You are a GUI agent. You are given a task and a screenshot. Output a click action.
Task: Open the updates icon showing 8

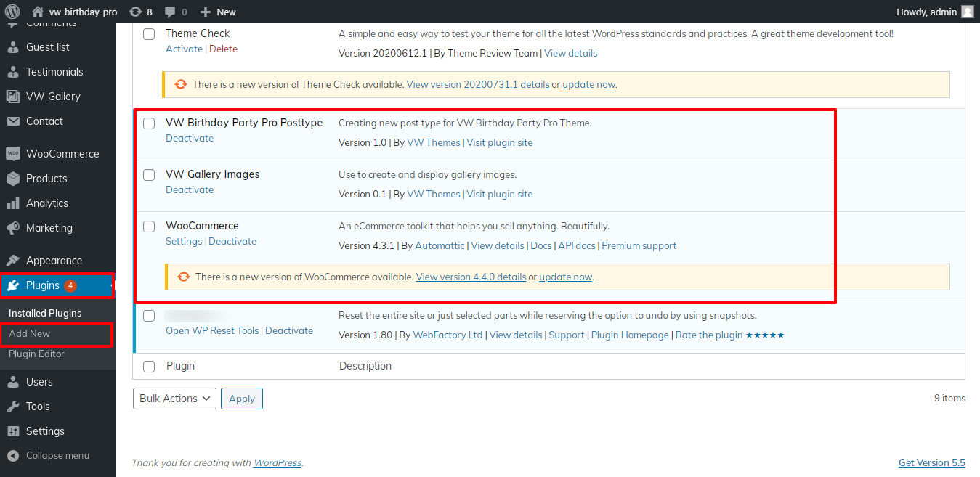click(135, 12)
